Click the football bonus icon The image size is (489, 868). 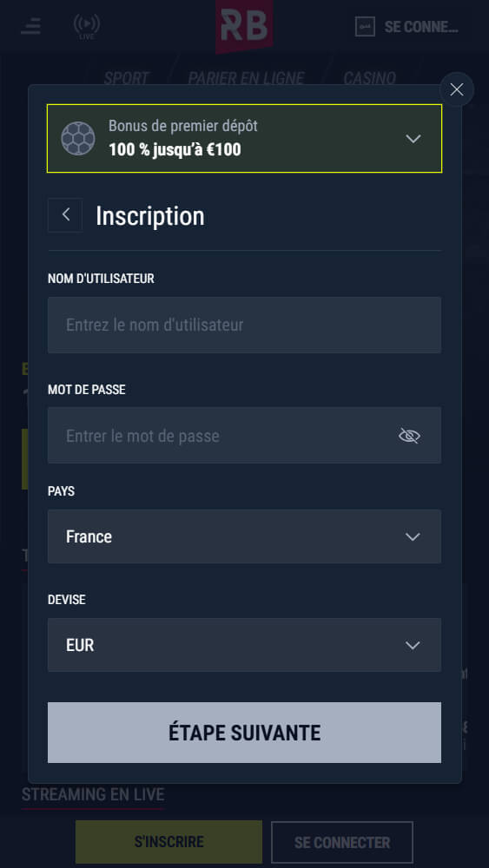(x=78, y=138)
